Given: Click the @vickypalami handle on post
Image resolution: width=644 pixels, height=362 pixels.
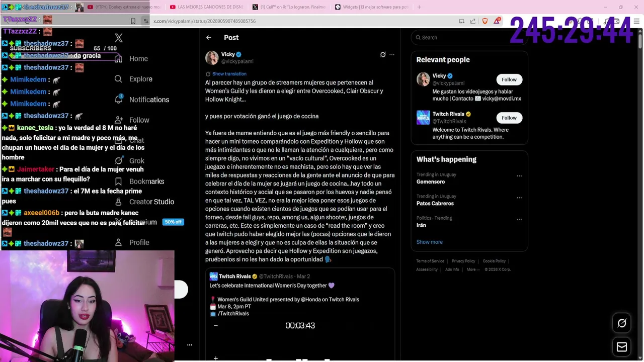Looking at the screenshot, I should pyautogui.click(x=237, y=61).
